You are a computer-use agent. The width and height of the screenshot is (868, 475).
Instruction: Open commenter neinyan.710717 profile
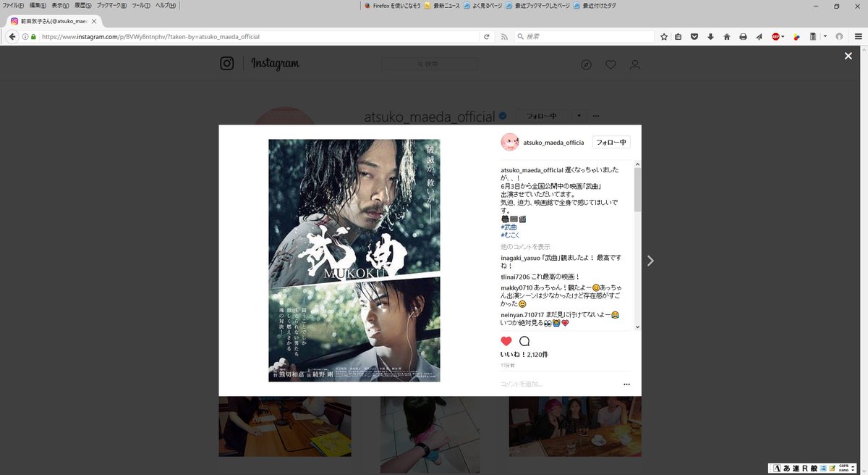[523, 316]
